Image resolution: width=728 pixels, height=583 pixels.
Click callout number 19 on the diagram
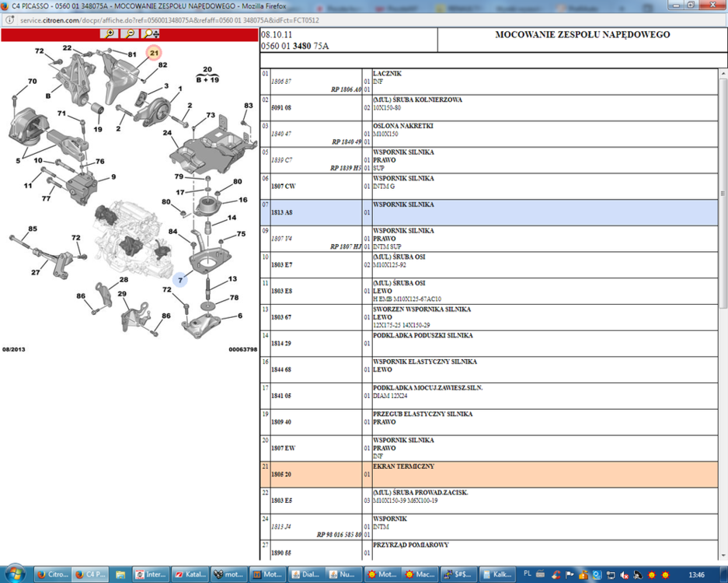(x=97, y=129)
